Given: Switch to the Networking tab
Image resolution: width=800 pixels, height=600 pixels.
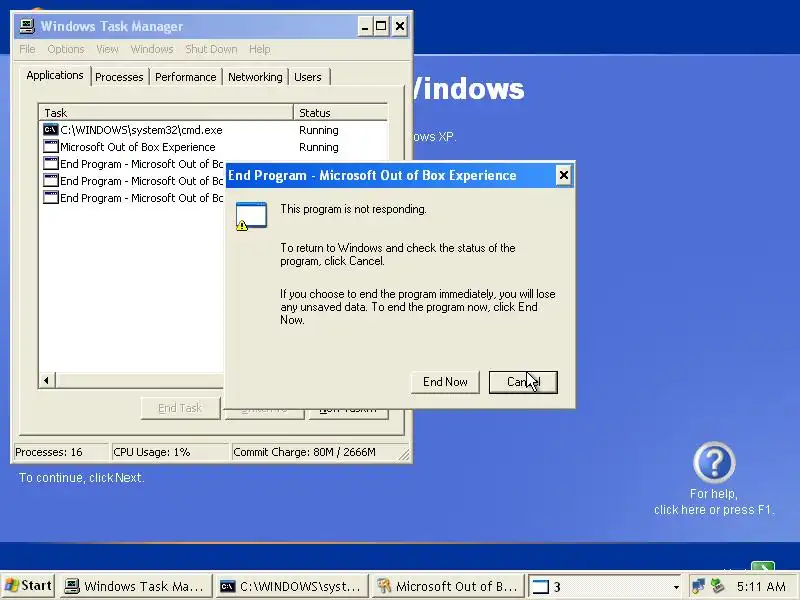Looking at the screenshot, I should point(255,77).
